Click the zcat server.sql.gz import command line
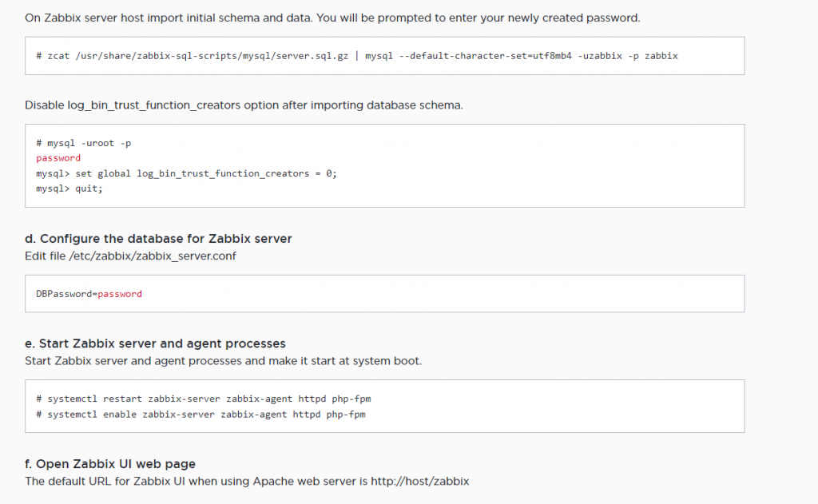The width and height of the screenshot is (818, 504). point(357,56)
